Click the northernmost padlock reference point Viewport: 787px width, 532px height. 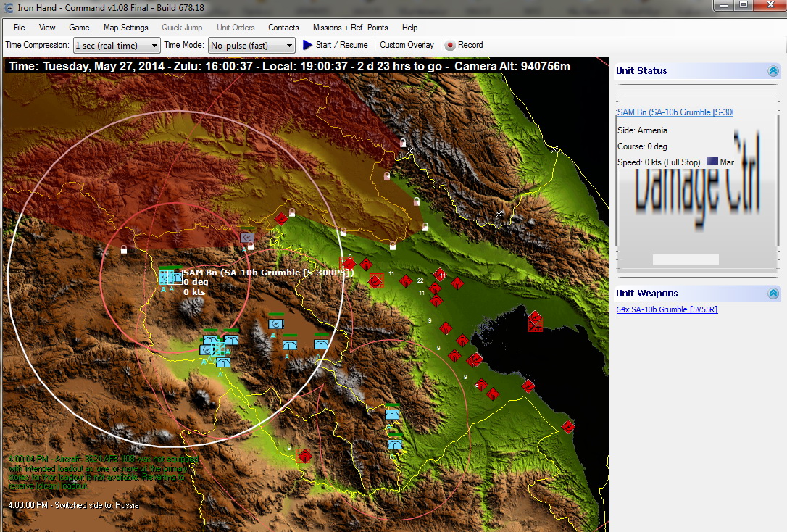(402, 143)
